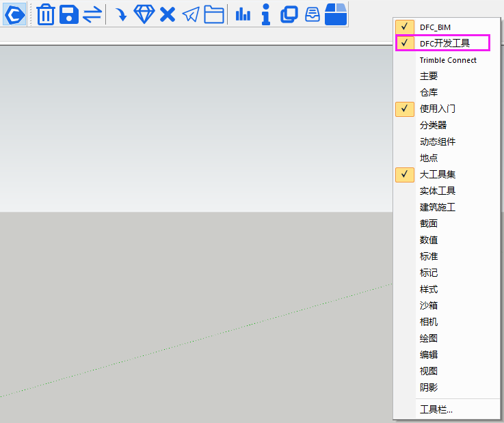The image size is (504, 423).
Task: Uncheck the DFC_BIM toolbar option
Action: click(x=435, y=27)
